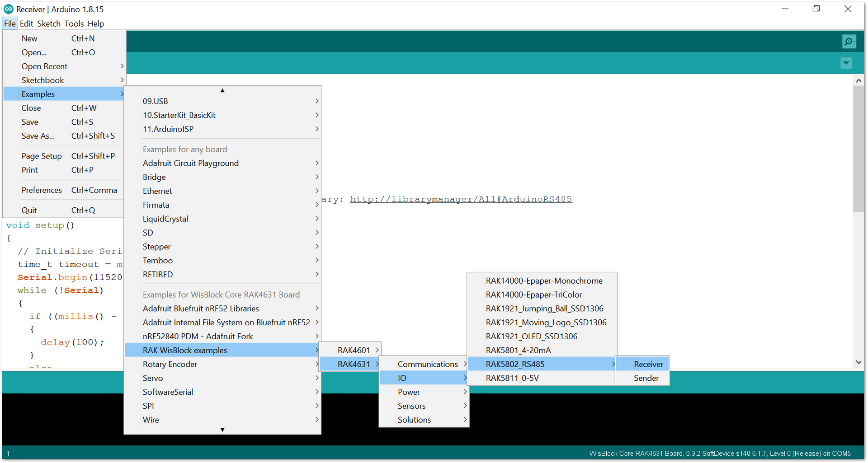Expand the 09.USB examples submenu

point(222,101)
